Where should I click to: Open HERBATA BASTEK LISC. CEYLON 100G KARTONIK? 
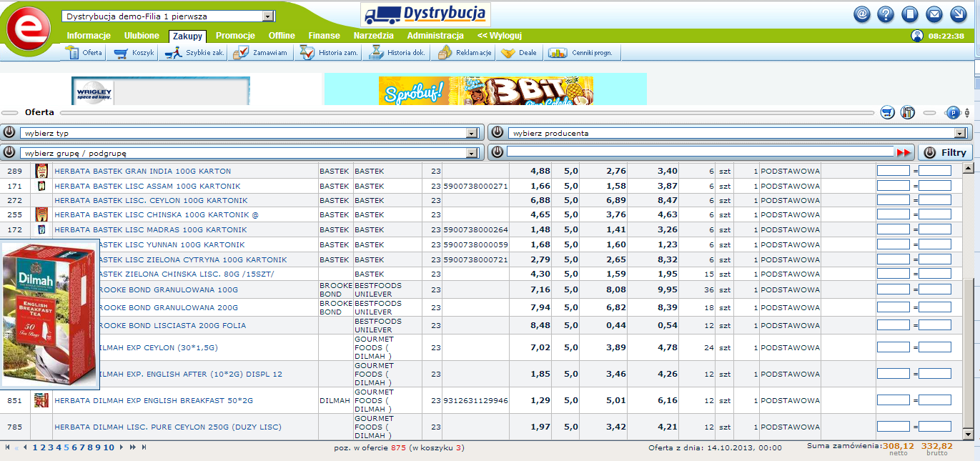(151, 201)
